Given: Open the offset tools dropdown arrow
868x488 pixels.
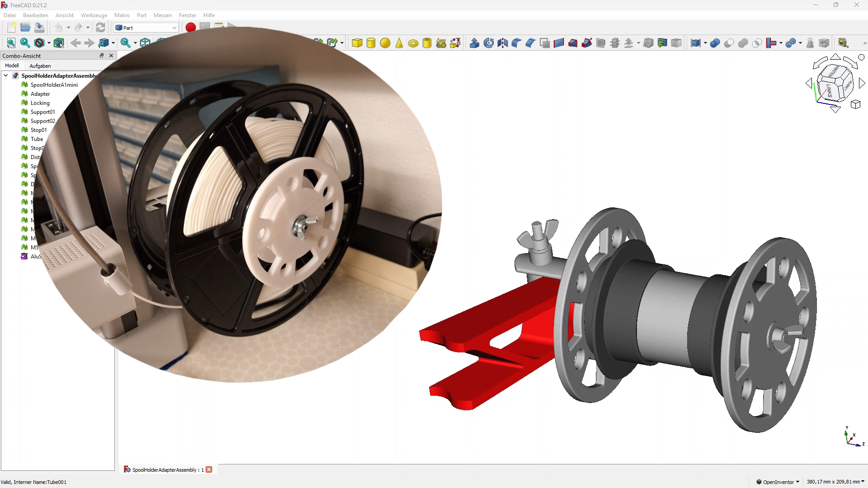Looking at the screenshot, I should [638, 43].
